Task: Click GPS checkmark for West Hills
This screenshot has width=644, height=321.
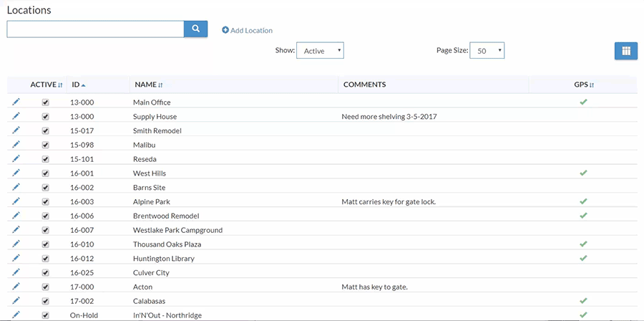Action: [583, 173]
